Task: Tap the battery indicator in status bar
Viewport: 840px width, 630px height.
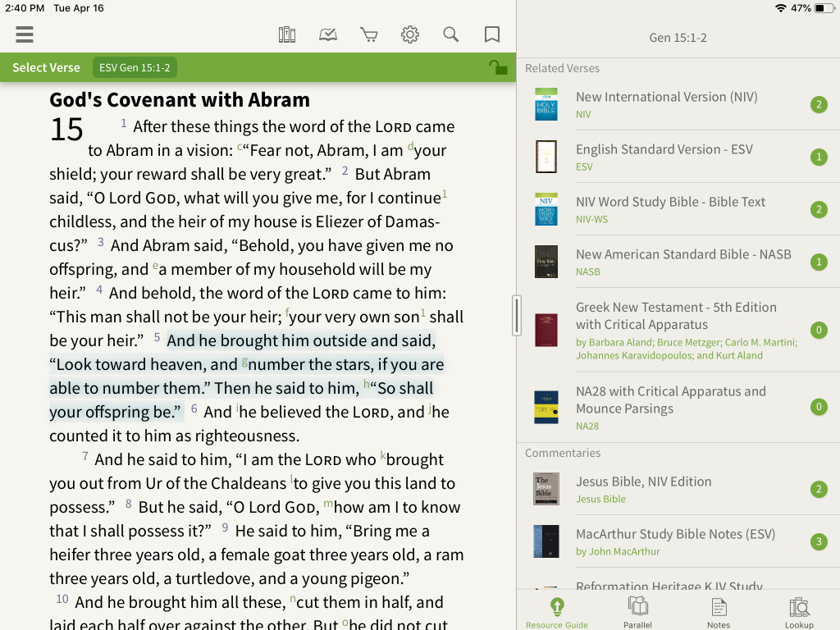Action: (824, 8)
